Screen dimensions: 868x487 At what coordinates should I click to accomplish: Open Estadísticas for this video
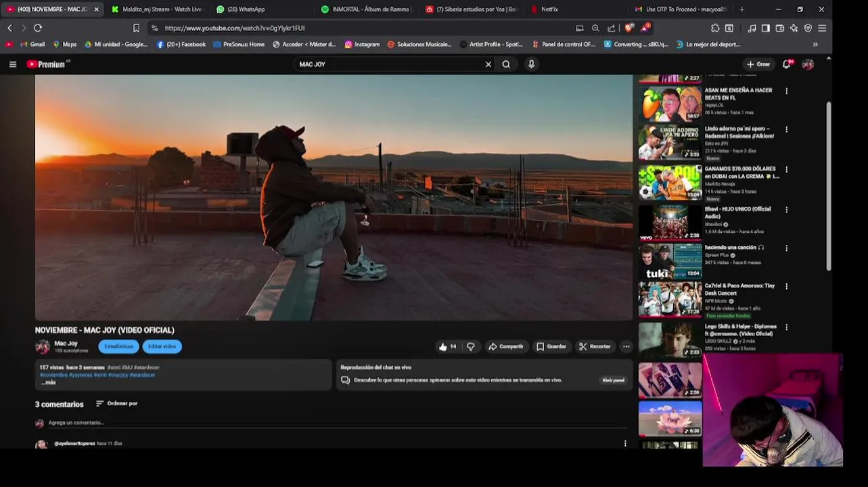point(118,346)
